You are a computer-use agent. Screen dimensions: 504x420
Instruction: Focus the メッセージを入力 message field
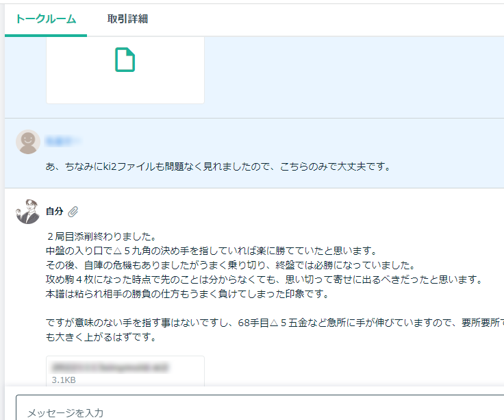click(260, 408)
